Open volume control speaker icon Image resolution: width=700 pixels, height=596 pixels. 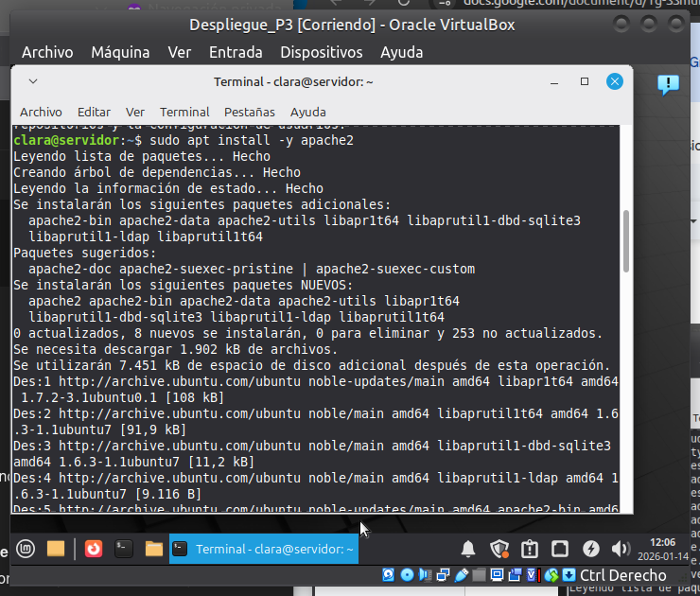coord(621,549)
